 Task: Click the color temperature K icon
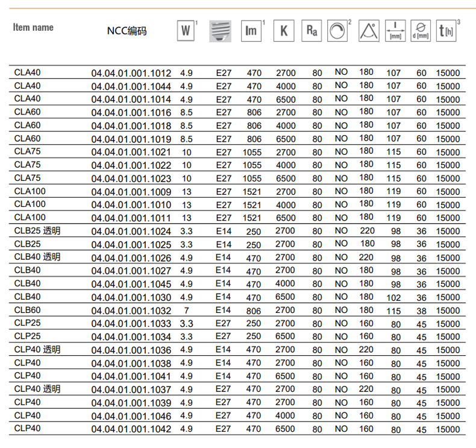[283, 31]
